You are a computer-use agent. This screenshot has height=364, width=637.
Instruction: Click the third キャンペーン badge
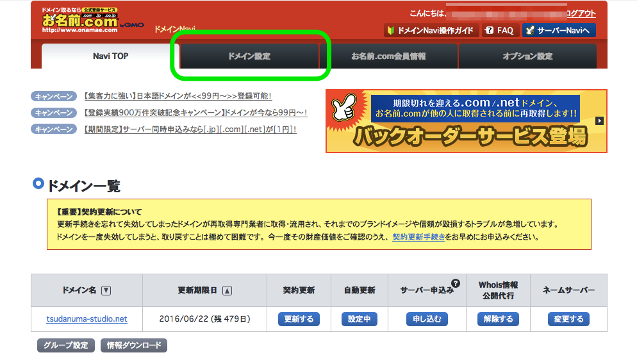(x=54, y=129)
